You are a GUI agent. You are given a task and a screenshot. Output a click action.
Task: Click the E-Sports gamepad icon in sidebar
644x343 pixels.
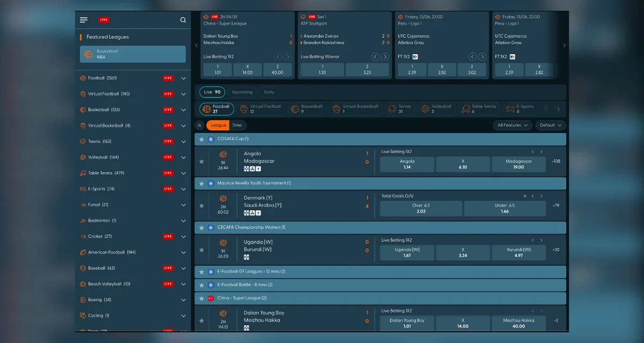coord(83,189)
